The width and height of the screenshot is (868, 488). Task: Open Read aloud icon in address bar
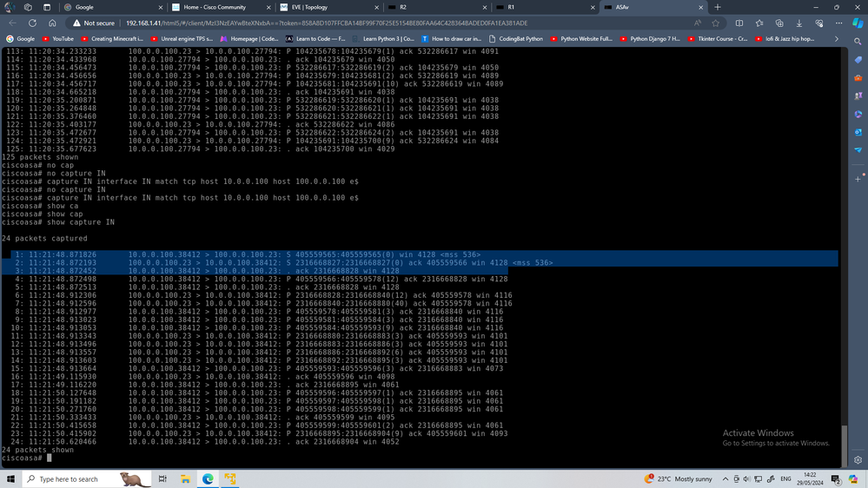(x=698, y=23)
